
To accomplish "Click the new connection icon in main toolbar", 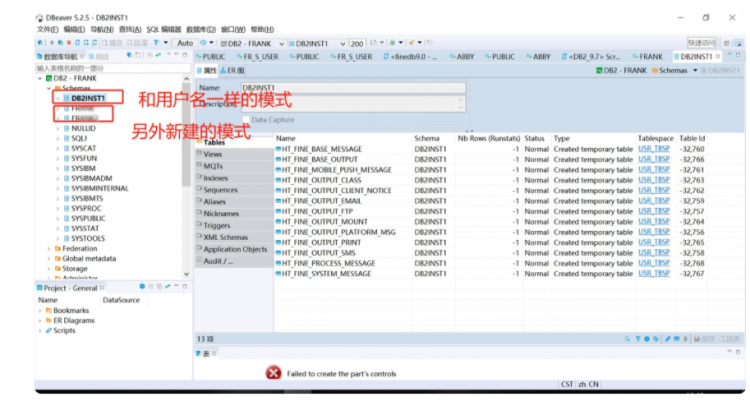I will [x=40, y=43].
